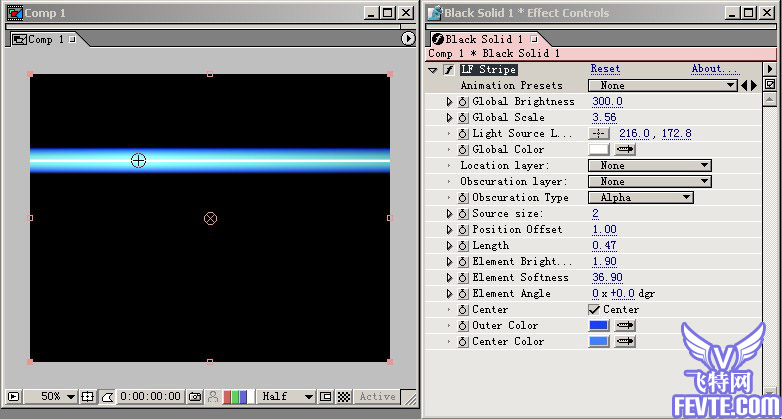Toggle the Element Softness stopwatch
This screenshot has height=419, width=782.
[x=463, y=278]
